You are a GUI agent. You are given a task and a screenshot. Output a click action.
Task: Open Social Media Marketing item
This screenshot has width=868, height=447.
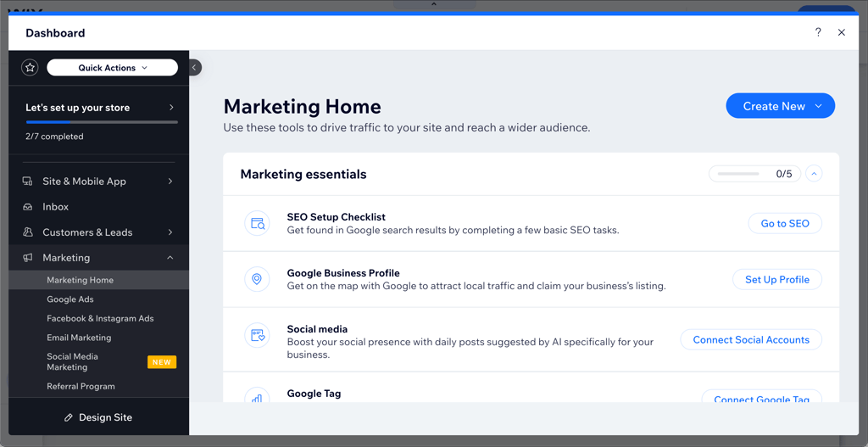pyautogui.click(x=73, y=361)
